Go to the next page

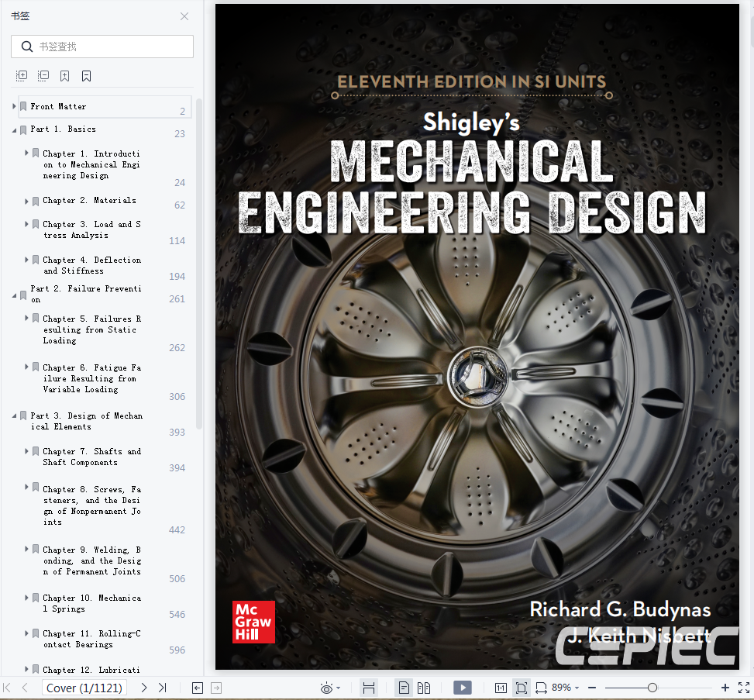(144, 688)
